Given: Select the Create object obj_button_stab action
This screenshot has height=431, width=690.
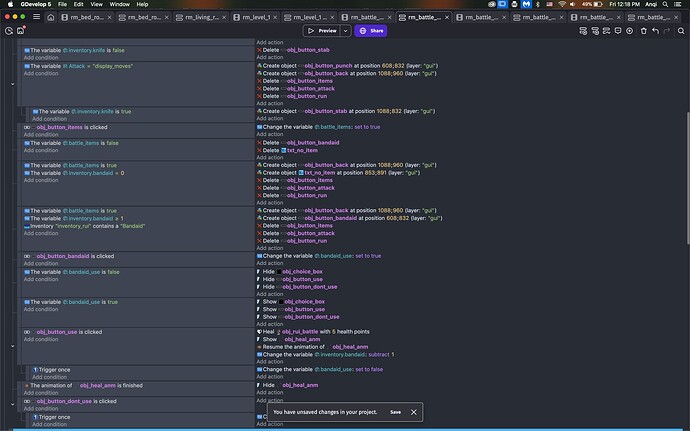Looking at the screenshot, I should (x=346, y=111).
